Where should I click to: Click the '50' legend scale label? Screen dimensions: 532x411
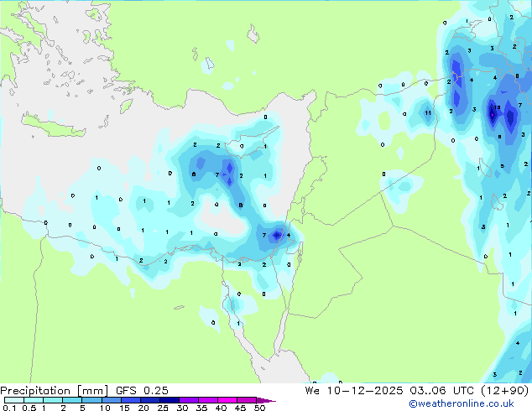point(260,408)
